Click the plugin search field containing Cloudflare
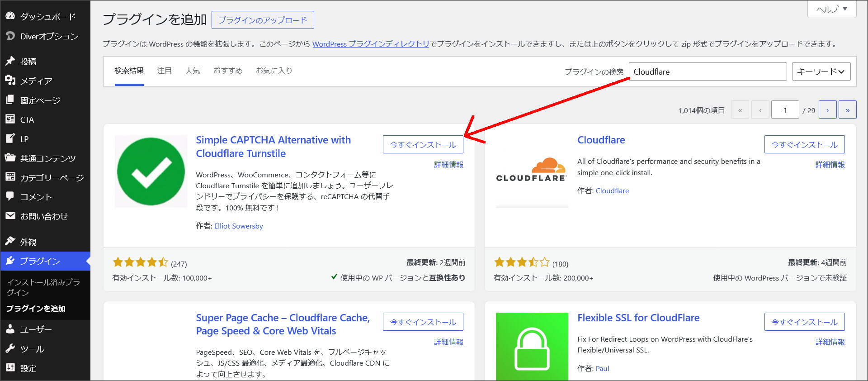Screen dimensions: 868x381 click(708, 71)
